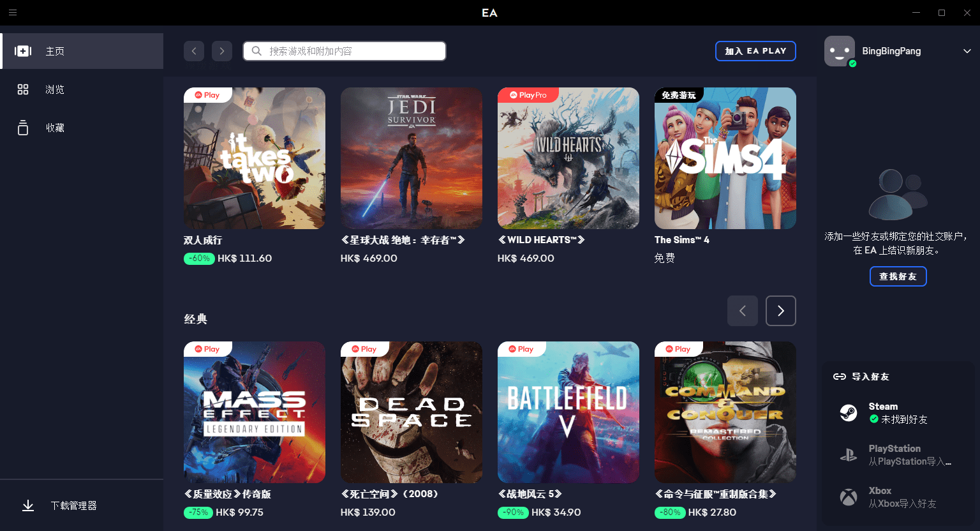This screenshot has height=531, width=980.
Task: Open the It Takes Two cover thumbnail
Action: point(255,158)
